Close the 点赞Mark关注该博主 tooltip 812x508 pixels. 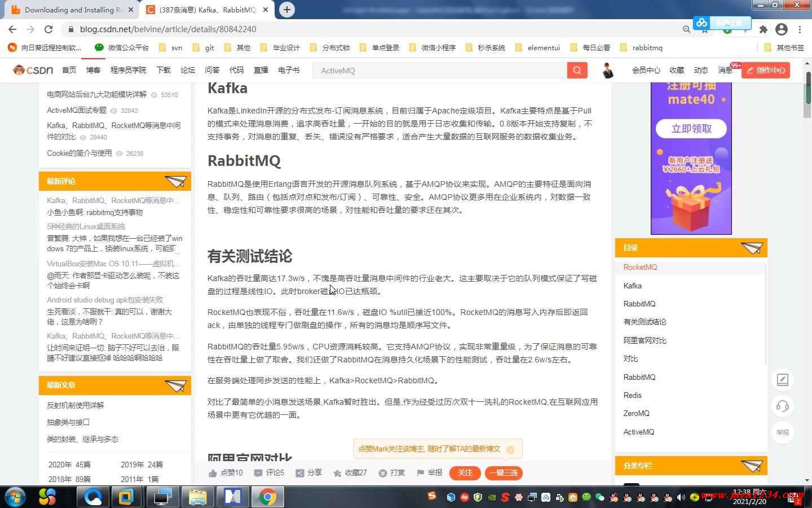tap(510, 449)
